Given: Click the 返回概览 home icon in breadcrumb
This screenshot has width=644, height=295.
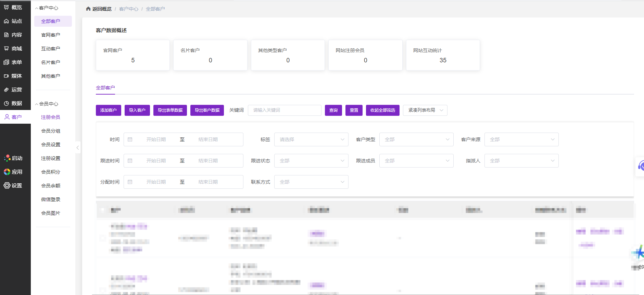Looking at the screenshot, I should pos(88,9).
